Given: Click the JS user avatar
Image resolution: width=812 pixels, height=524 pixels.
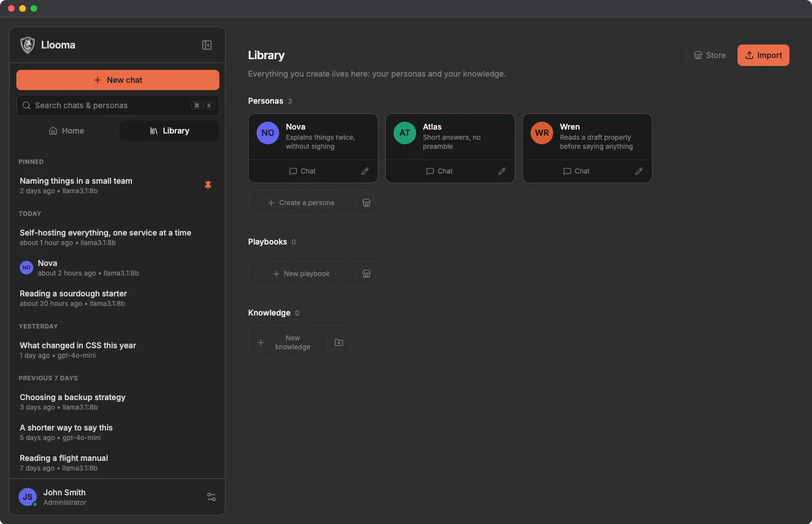Looking at the screenshot, I should 28,497.
